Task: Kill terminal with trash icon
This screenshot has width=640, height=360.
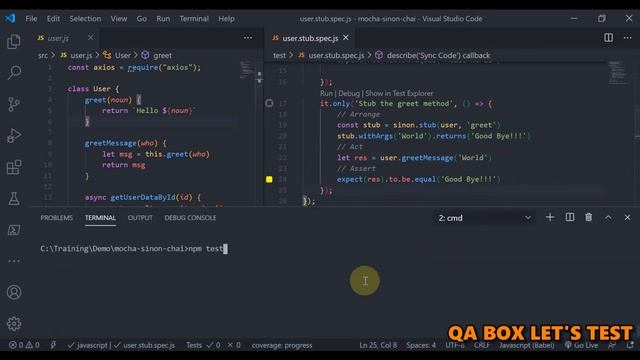Action: pos(589,218)
